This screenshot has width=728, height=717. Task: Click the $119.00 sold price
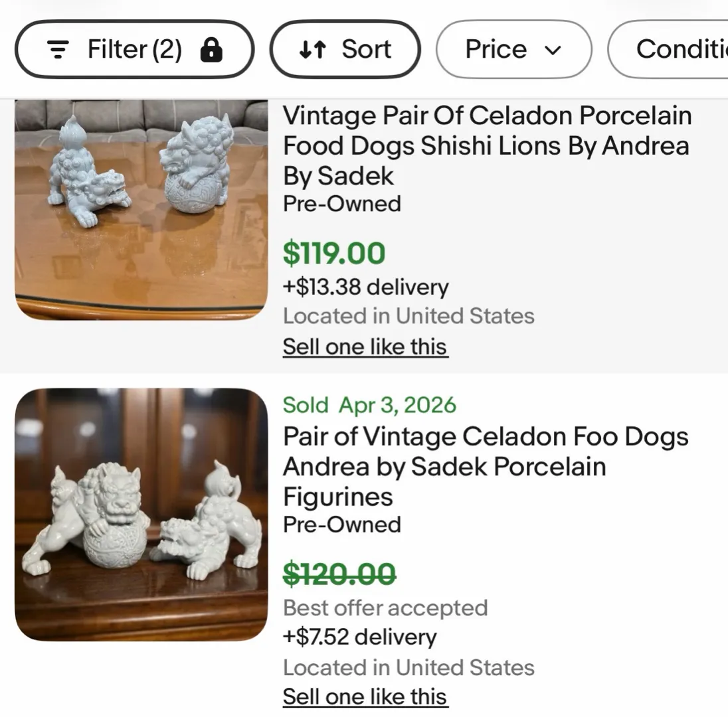[334, 253]
